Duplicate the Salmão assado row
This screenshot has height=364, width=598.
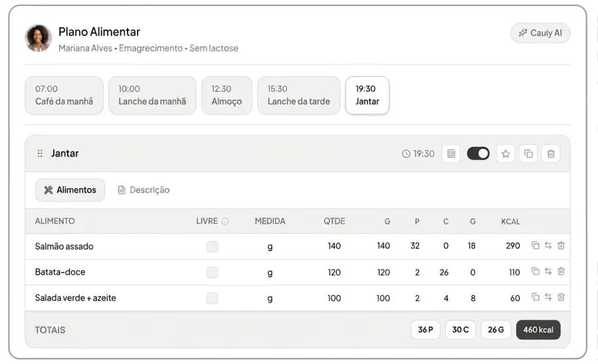click(536, 246)
